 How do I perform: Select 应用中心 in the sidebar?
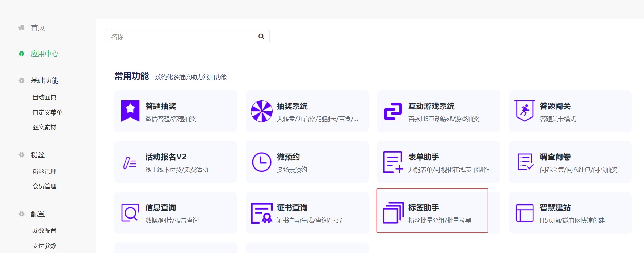coord(45,54)
